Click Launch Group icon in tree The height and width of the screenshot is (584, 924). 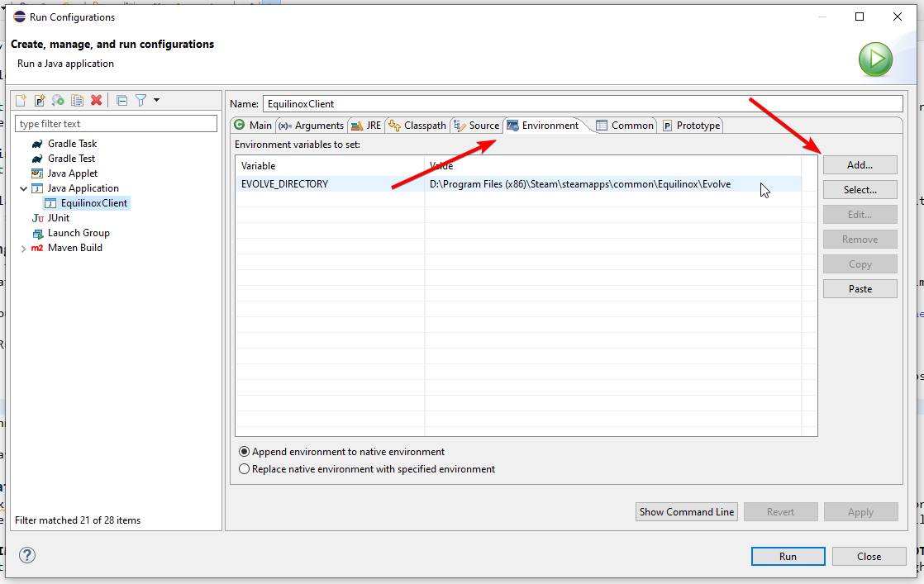click(38, 233)
